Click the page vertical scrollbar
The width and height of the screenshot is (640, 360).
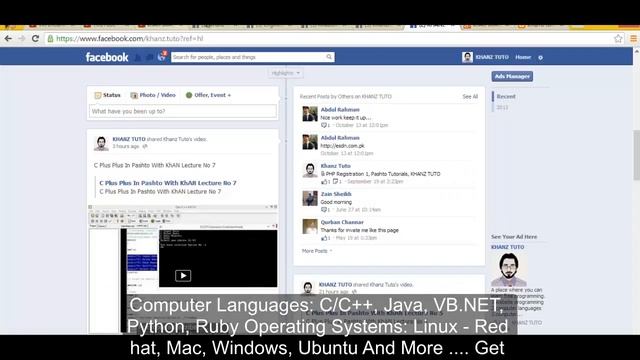pyautogui.click(x=636, y=155)
